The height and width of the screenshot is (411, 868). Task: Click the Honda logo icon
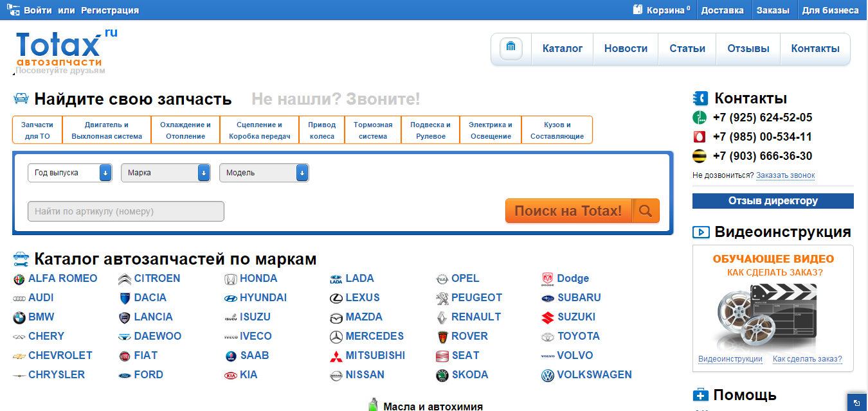[230, 279]
